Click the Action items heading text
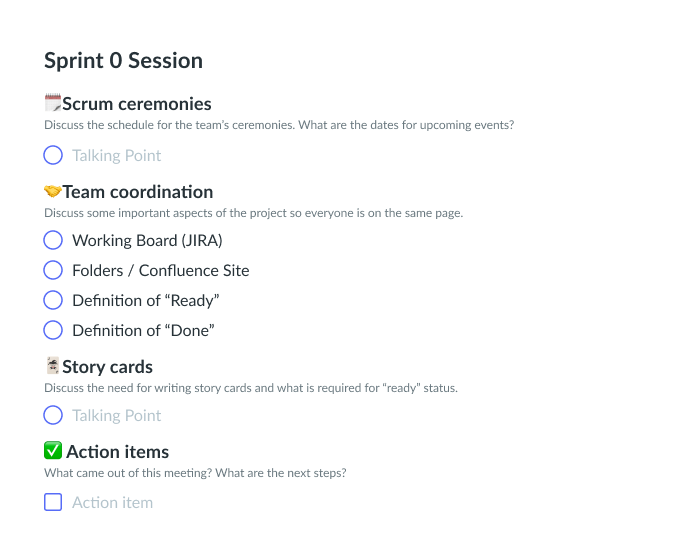Screen dimensions: 684x558 pos(117,452)
